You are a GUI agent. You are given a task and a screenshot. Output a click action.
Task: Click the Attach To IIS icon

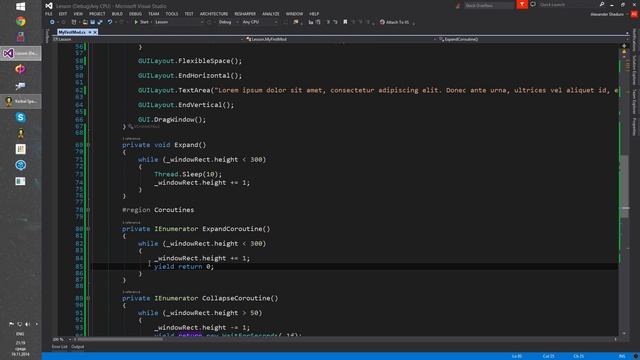pos(382,22)
